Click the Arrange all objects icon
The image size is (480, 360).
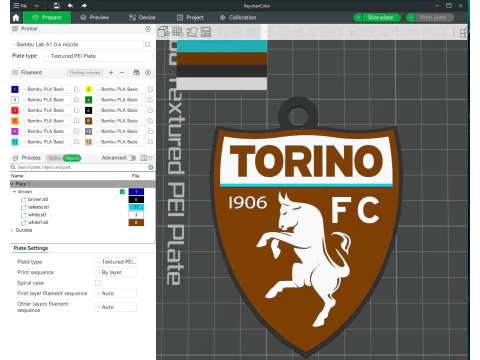[x=206, y=32]
